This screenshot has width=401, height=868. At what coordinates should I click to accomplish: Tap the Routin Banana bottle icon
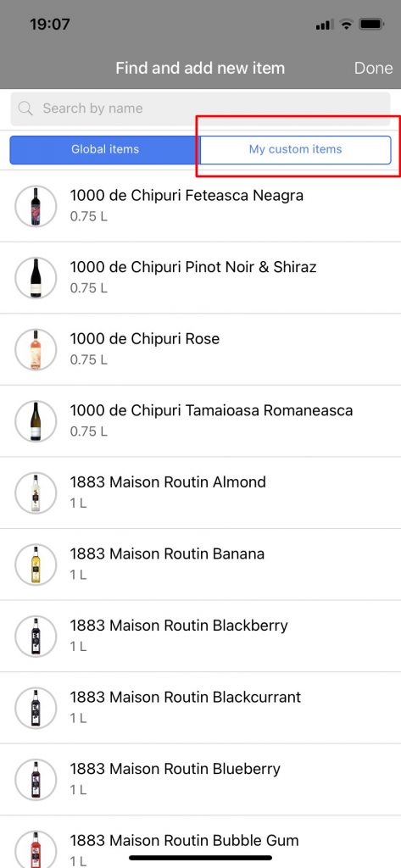(36, 565)
